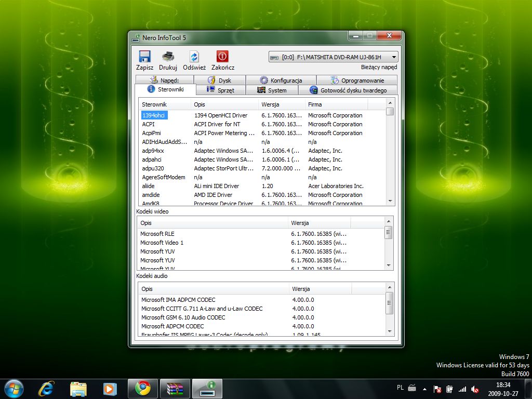Open the Windows Start menu orb
532x399 pixels.
pos(14,389)
